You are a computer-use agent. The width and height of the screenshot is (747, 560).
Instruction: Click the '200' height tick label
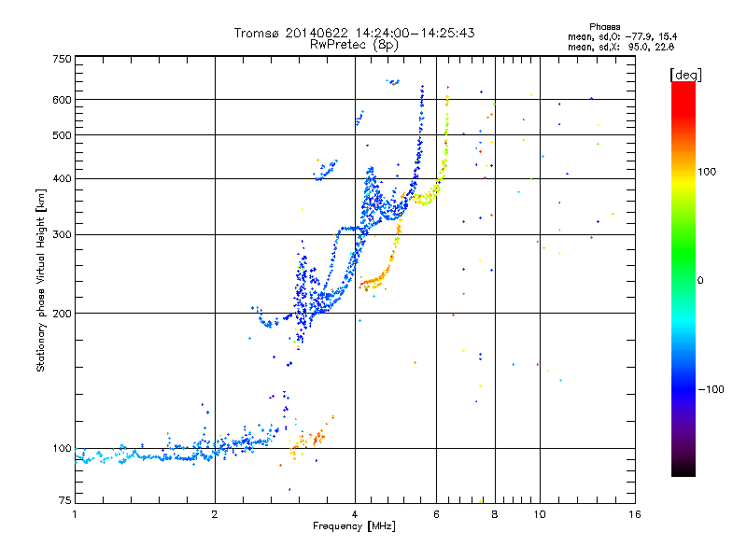62,314
